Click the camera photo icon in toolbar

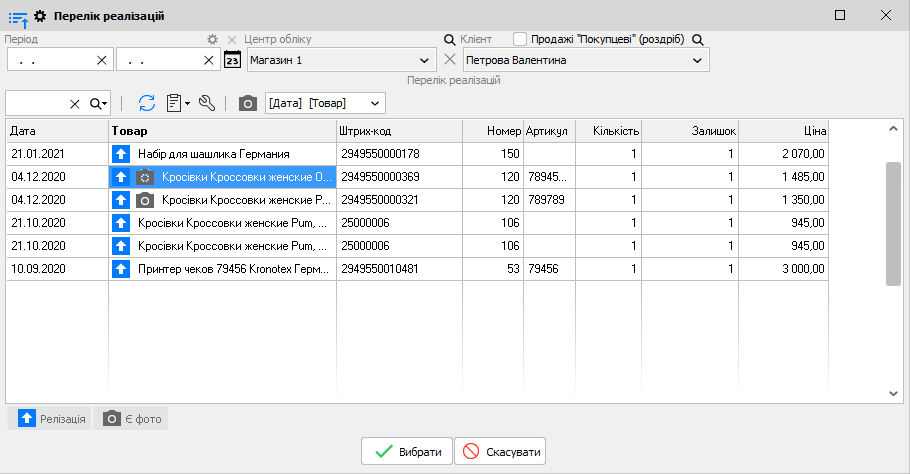[x=247, y=103]
